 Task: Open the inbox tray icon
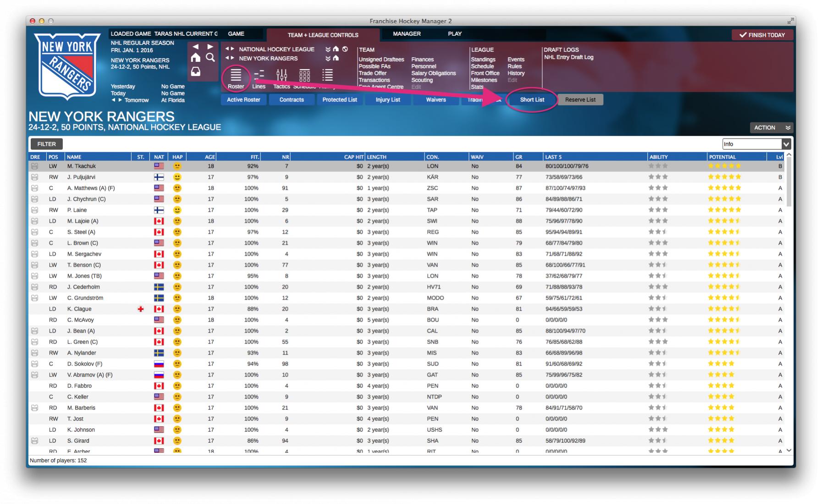[196, 71]
